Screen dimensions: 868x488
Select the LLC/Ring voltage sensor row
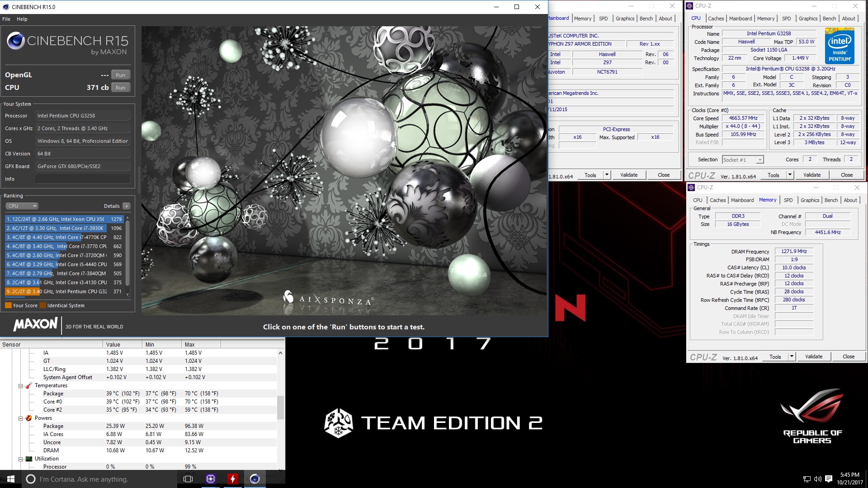point(138,369)
